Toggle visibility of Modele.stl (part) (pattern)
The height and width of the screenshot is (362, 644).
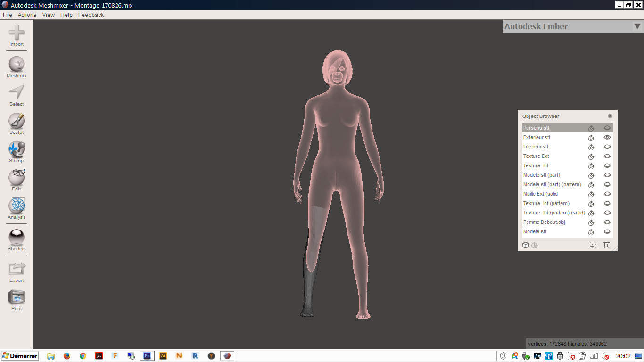coord(607,184)
